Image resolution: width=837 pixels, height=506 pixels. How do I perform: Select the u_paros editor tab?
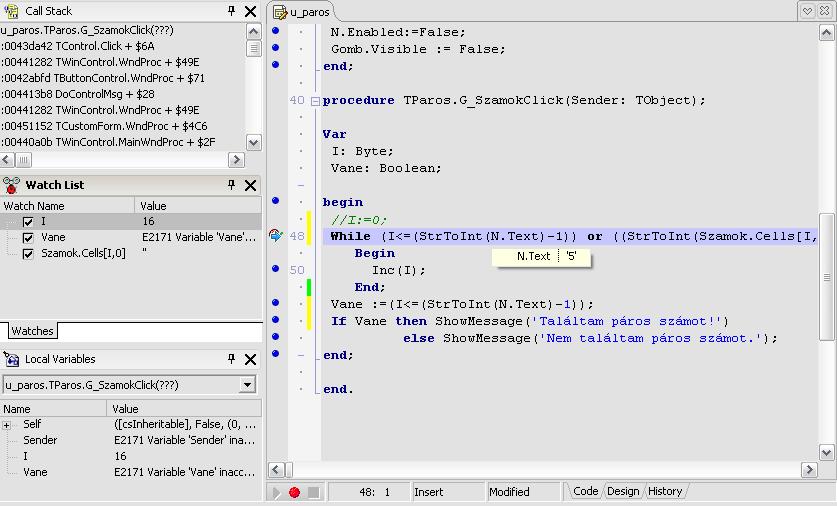click(x=302, y=12)
